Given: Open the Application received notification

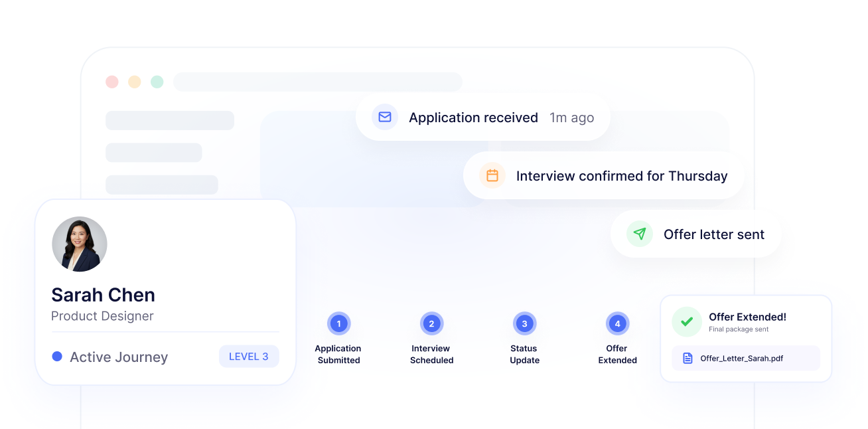Looking at the screenshot, I should (x=483, y=118).
